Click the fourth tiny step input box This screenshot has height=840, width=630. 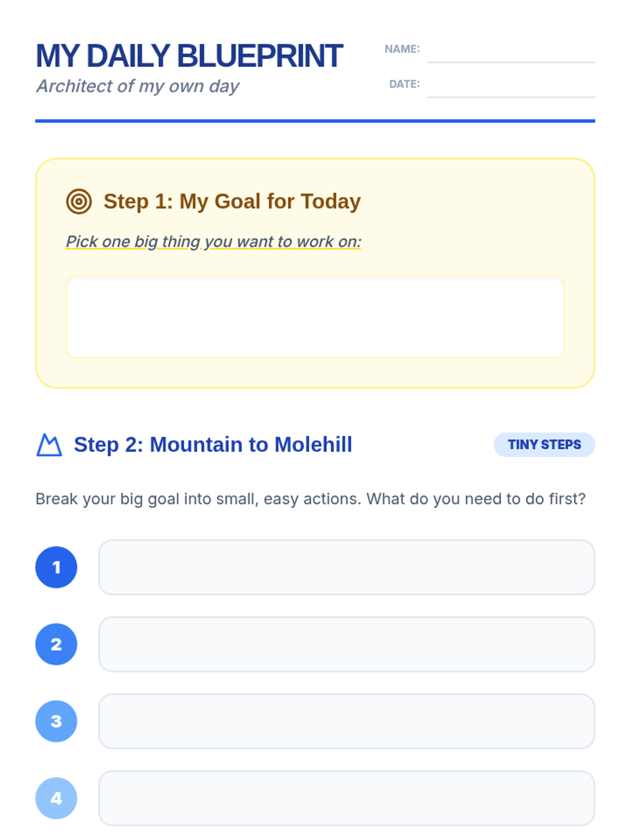(346, 798)
